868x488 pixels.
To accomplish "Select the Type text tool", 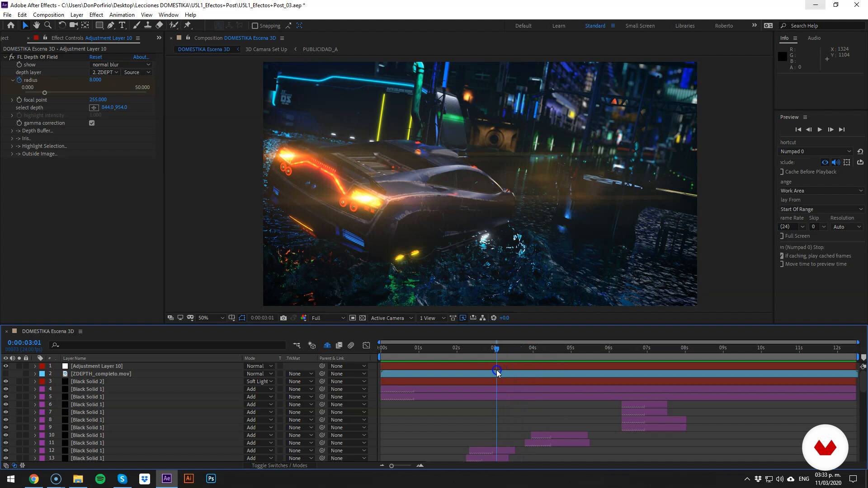I will click(122, 25).
